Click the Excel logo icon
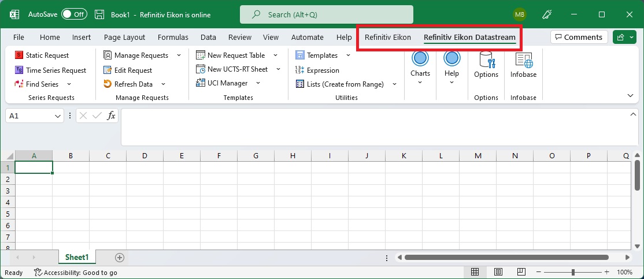644x279 pixels. [x=15, y=15]
